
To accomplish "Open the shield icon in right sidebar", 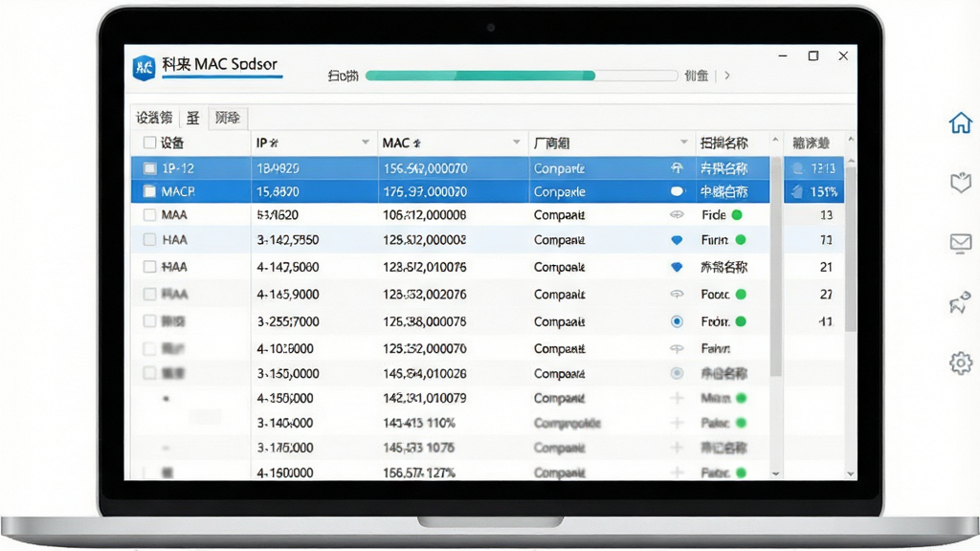I will click(x=961, y=182).
